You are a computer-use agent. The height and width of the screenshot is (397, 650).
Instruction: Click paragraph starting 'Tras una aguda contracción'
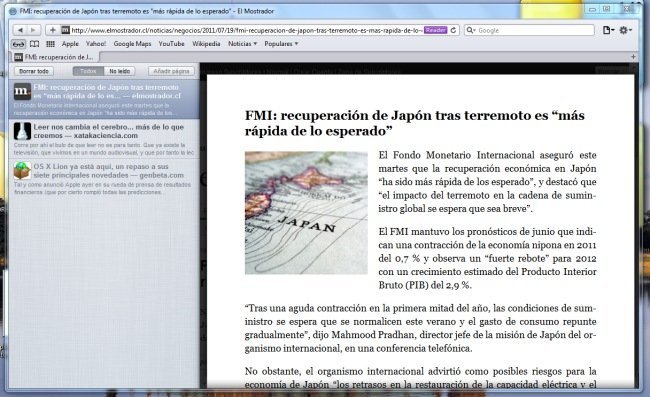[420, 328]
